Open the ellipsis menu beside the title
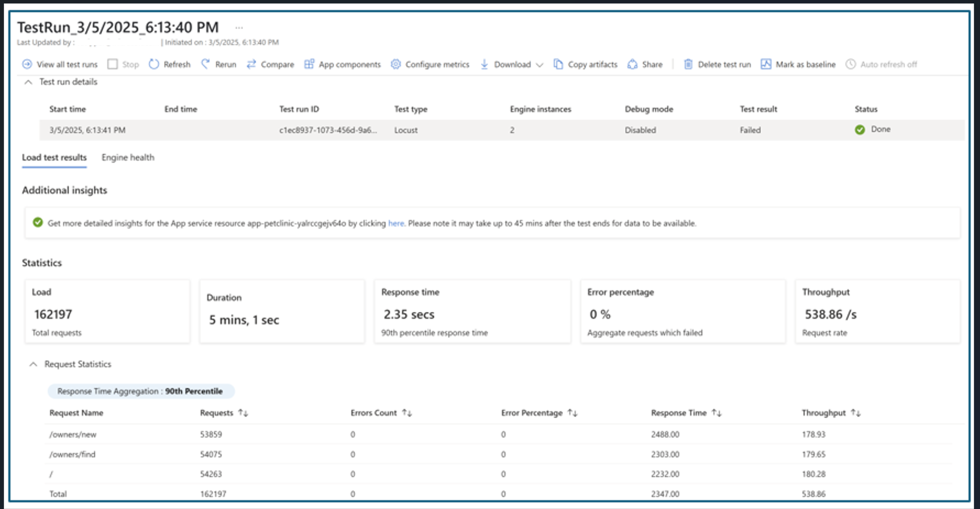The image size is (980, 509). point(239,28)
